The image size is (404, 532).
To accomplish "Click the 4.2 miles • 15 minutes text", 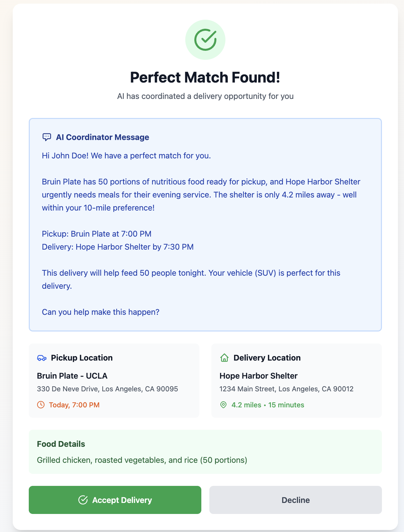I will (268, 405).
